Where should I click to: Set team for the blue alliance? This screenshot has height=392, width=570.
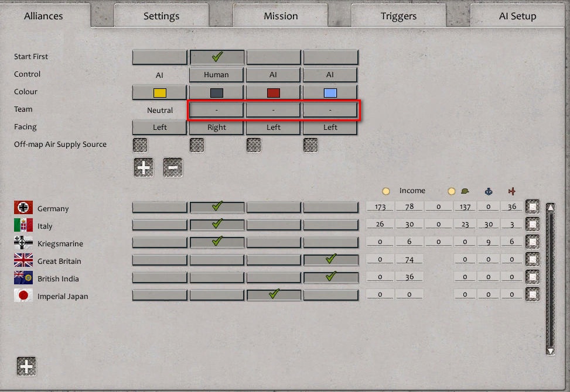tap(330, 110)
